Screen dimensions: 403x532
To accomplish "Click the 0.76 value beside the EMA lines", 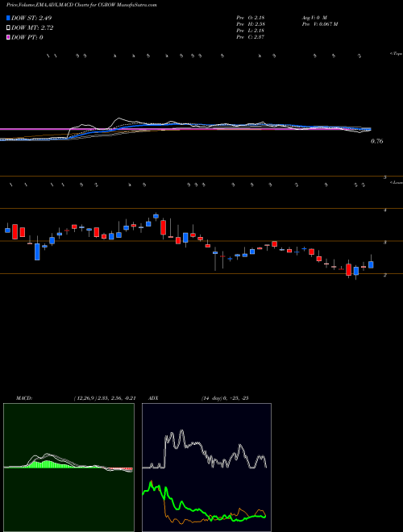I will [377, 142].
